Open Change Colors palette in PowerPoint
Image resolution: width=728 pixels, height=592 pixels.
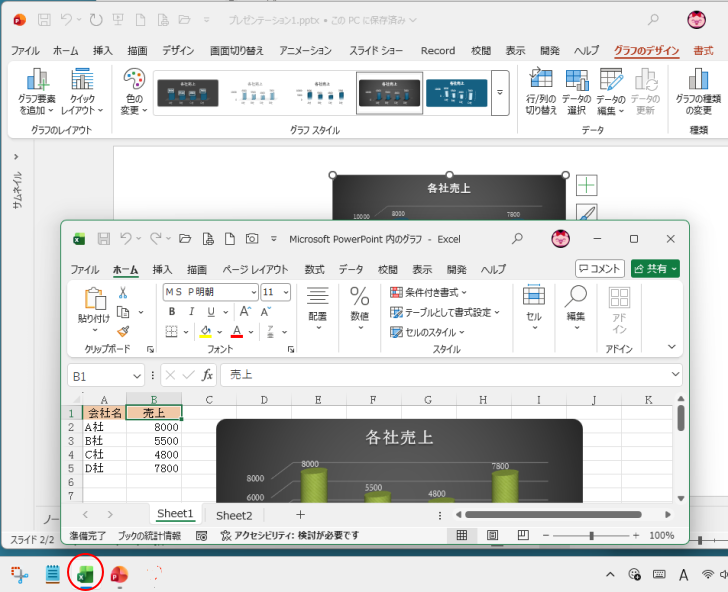click(134, 91)
